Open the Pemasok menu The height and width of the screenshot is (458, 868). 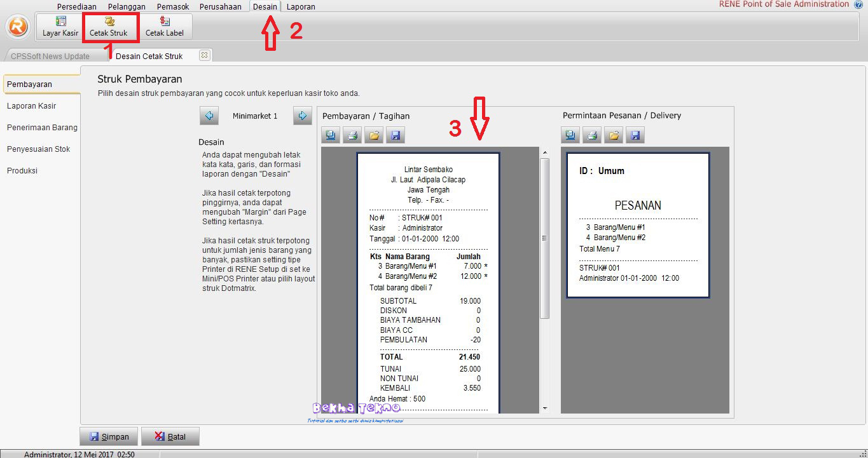click(173, 6)
